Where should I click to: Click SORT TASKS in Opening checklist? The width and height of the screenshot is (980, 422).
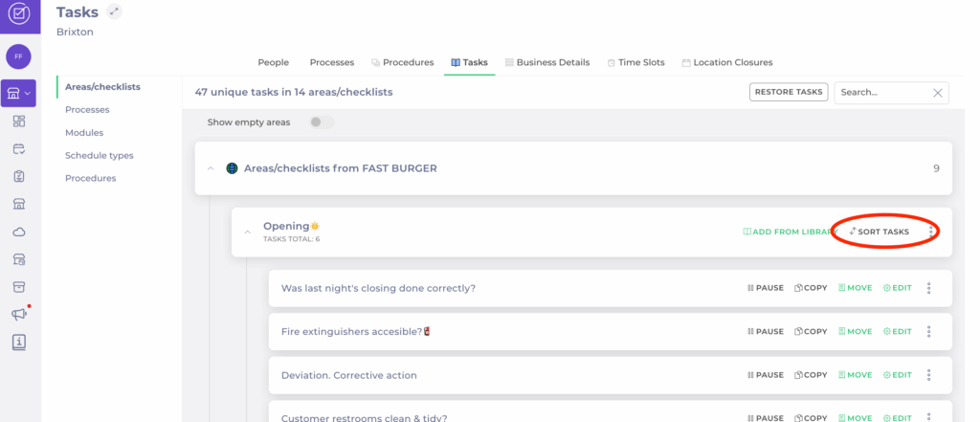coord(879,232)
